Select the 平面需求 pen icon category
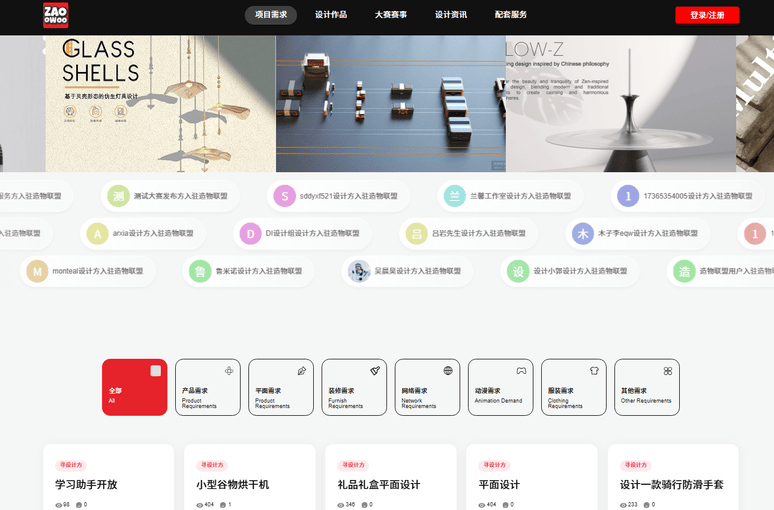Screen dimensions: 774x510 pyautogui.click(x=302, y=371)
